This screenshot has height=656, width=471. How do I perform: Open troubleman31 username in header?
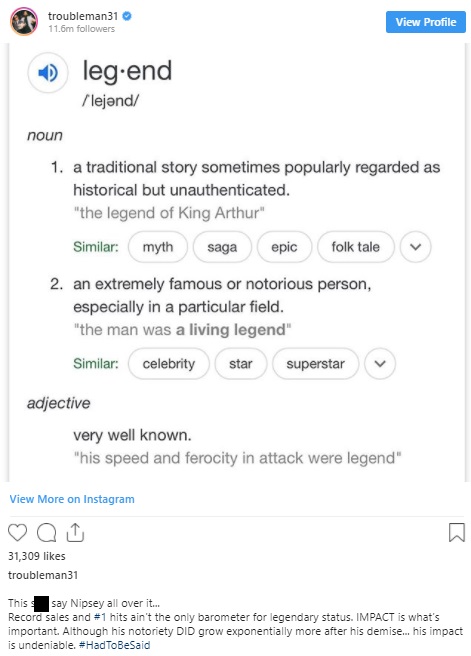point(83,16)
